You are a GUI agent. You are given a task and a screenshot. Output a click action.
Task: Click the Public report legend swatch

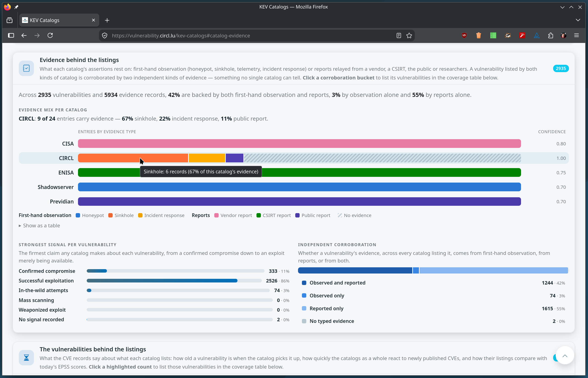297,215
